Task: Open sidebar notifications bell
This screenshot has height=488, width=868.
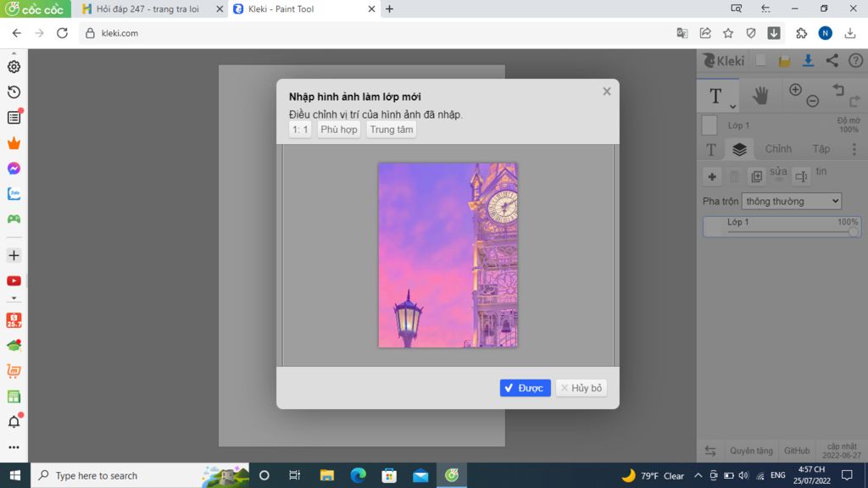Action: coord(14,422)
